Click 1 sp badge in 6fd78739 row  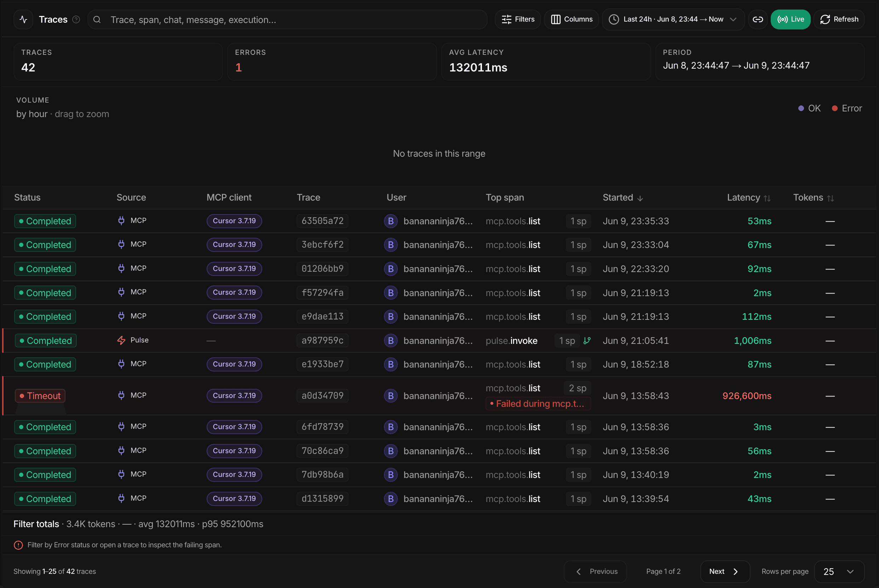[578, 427]
